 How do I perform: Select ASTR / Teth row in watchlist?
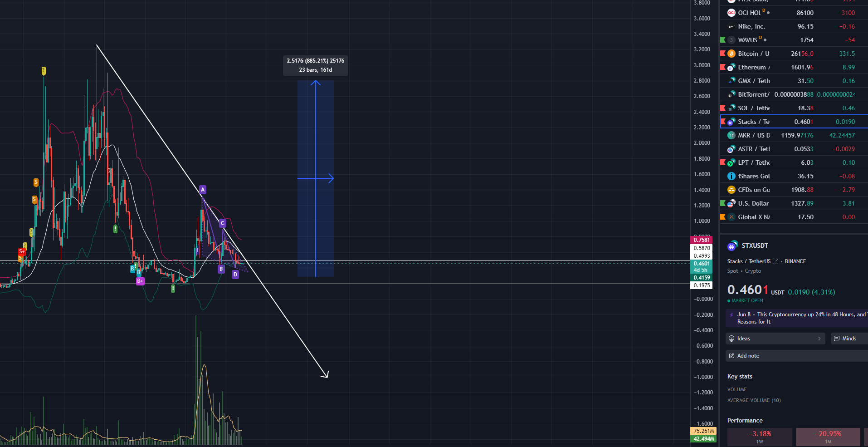click(794, 149)
